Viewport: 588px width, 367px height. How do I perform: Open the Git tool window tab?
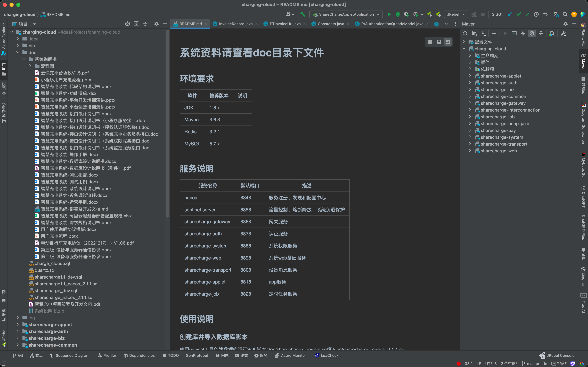(18, 355)
